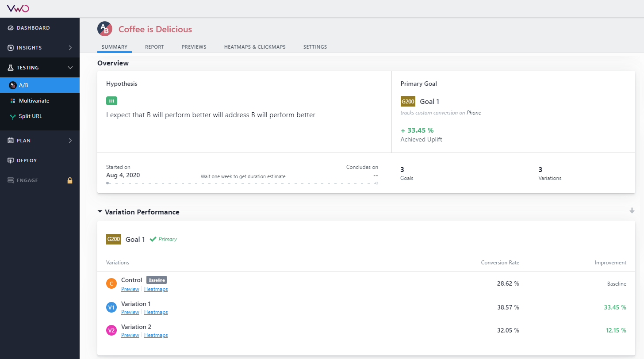Click the G200 badge in Variation Performance
This screenshot has width=644, height=359.
coord(114,239)
